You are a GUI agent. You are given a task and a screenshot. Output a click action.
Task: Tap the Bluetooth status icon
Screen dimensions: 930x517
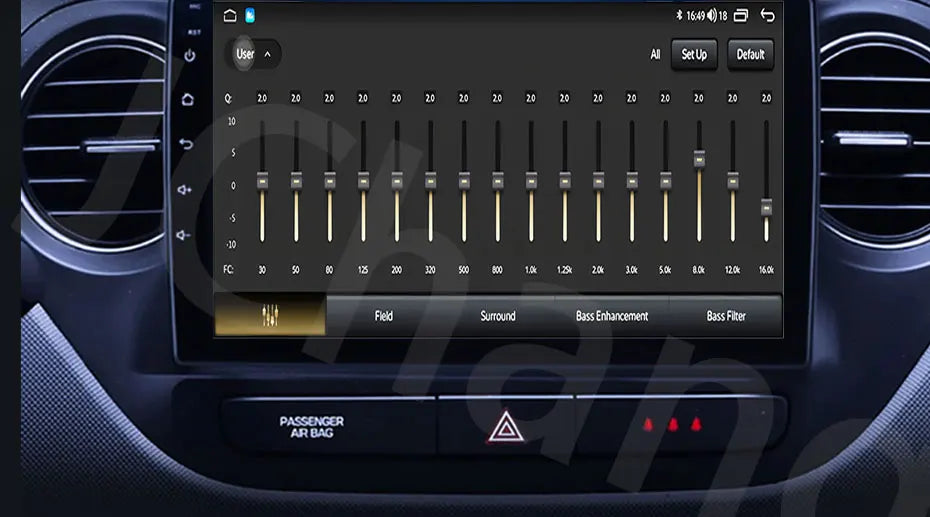(x=680, y=15)
